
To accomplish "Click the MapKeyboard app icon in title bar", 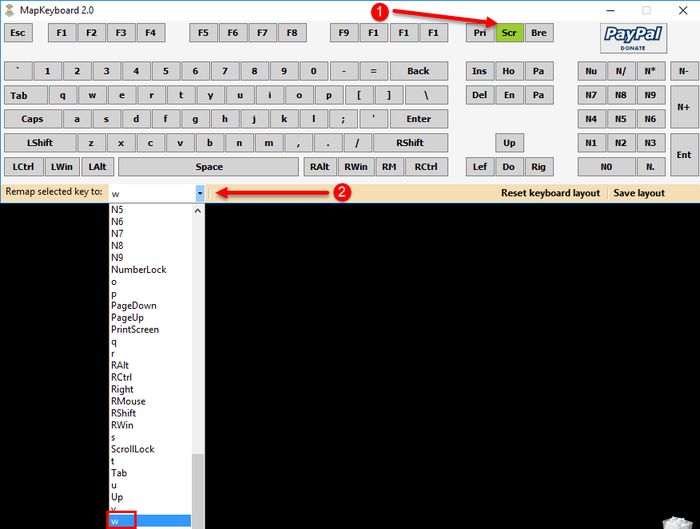I will 11,10.
